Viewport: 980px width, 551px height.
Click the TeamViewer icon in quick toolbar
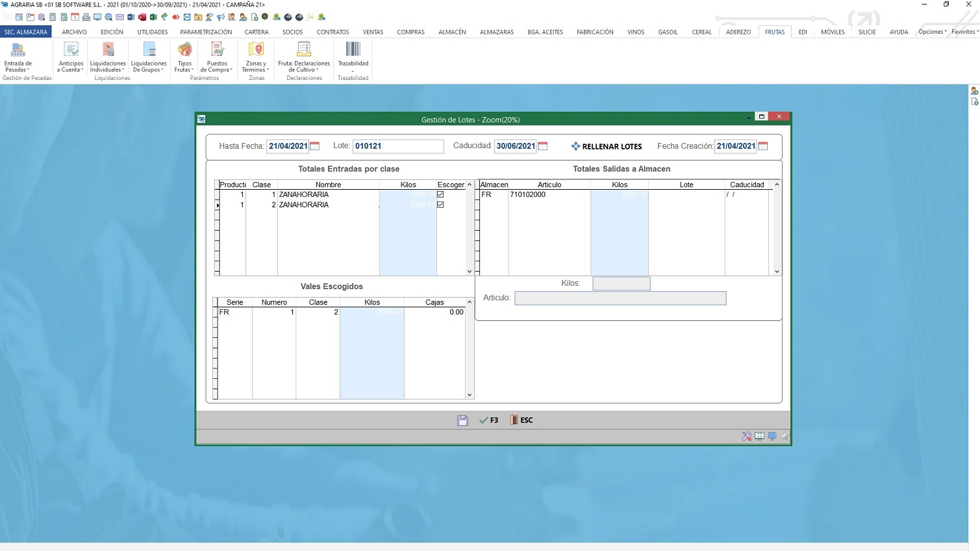187,17
